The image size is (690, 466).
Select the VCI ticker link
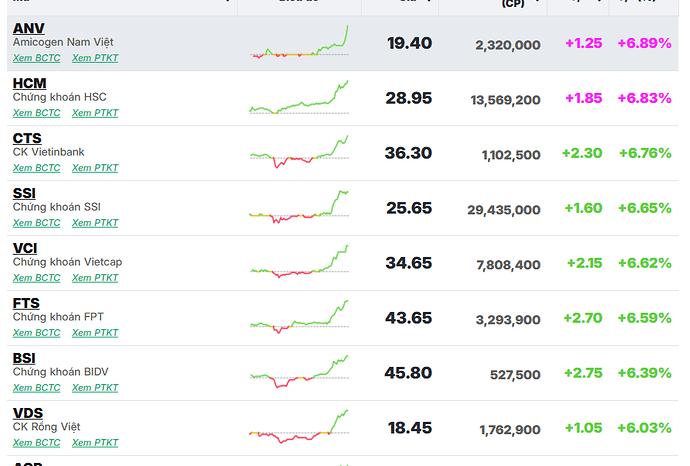point(25,248)
